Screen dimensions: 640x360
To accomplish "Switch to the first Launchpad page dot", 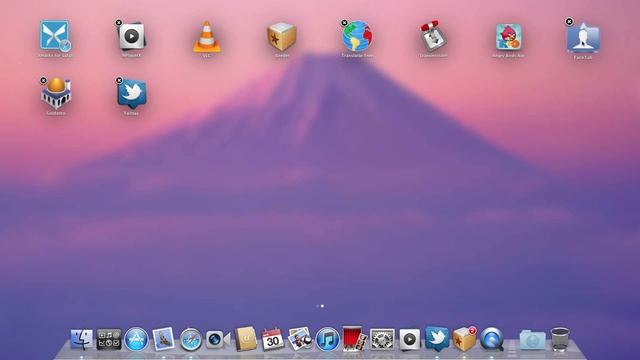I will tap(317, 306).
